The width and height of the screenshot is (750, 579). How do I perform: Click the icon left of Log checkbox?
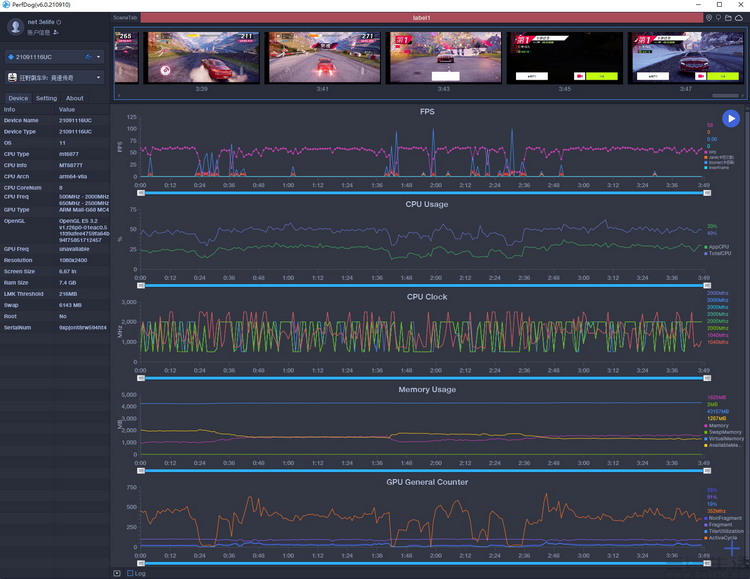click(x=117, y=573)
